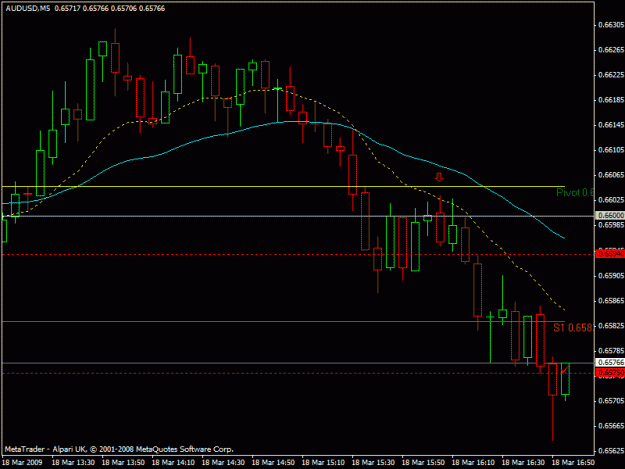Select the yellow Pivot level label
The width and height of the screenshot is (625, 469).
(575, 193)
